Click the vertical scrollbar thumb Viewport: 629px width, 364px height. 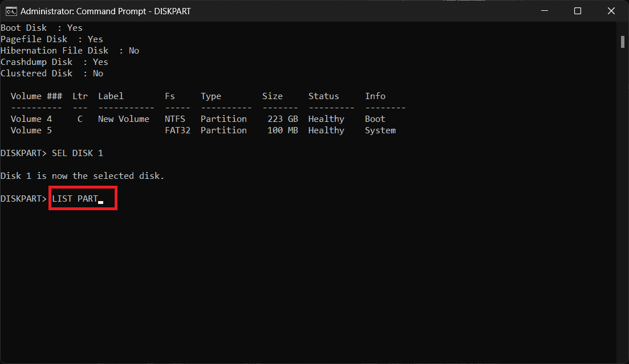pyautogui.click(x=622, y=42)
